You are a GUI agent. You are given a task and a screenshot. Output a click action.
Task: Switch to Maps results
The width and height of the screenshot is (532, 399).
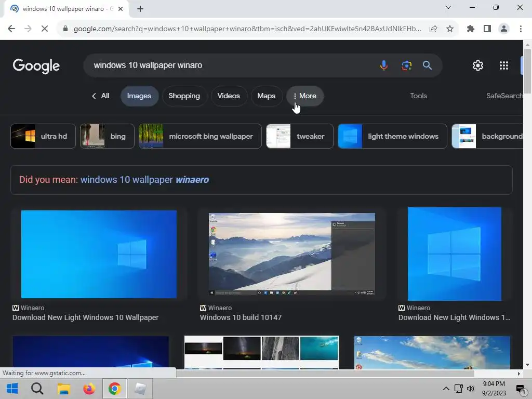click(x=267, y=96)
